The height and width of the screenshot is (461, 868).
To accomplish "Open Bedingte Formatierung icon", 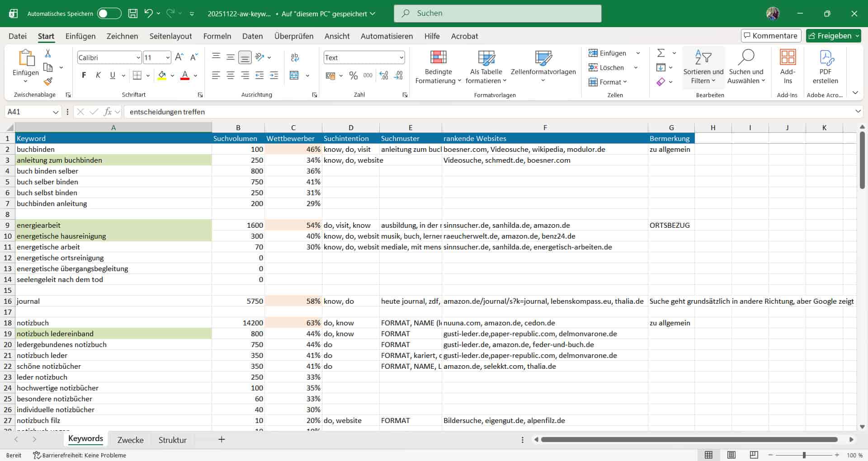I will pyautogui.click(x=438, y=57).
